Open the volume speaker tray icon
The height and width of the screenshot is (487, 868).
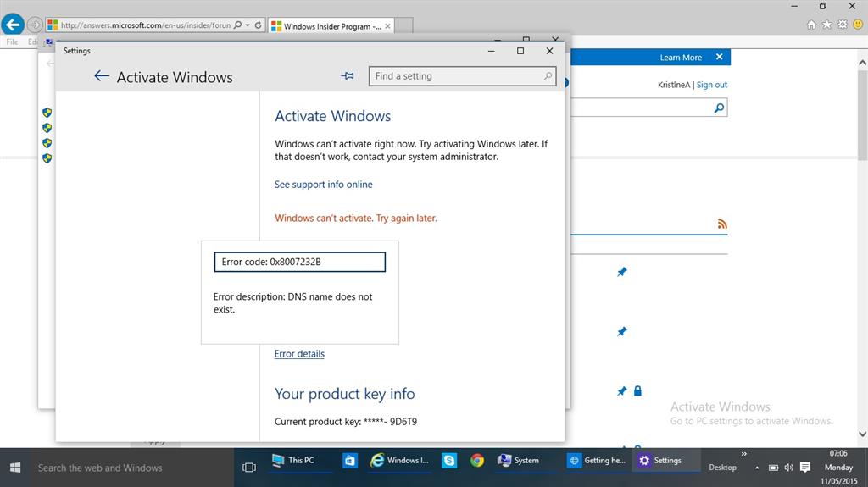coord(789,468)
